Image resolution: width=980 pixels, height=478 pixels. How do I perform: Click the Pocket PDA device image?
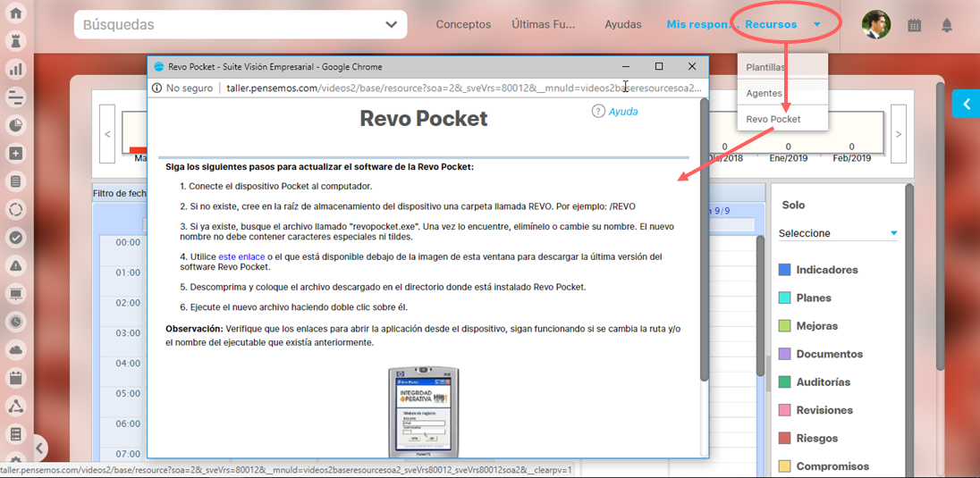click(424, 413)
